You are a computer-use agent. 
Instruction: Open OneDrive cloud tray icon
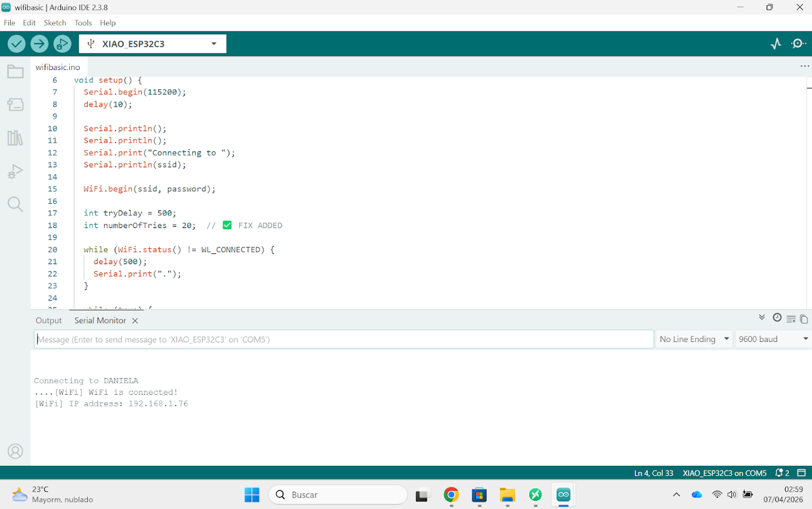point(697,494)
